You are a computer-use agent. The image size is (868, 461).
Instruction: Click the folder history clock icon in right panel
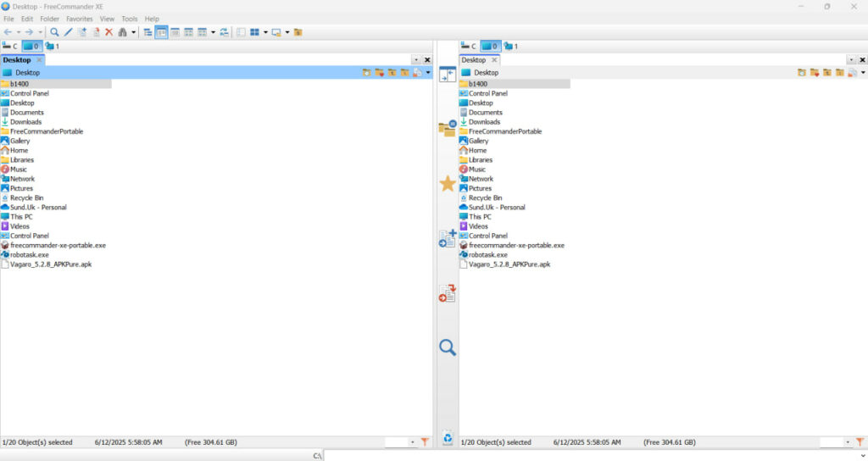tap(802, 73)
